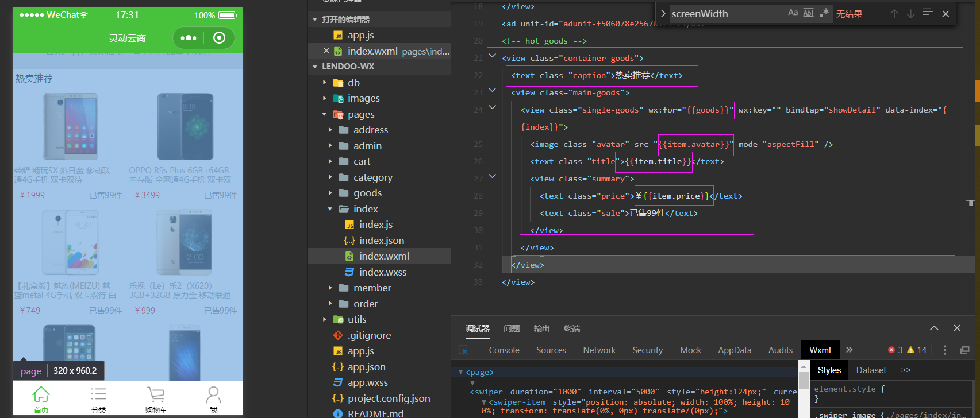This screenshot has width=980, height=418.
Task: Expand the utils folder
Action: [x=325, y=319]
